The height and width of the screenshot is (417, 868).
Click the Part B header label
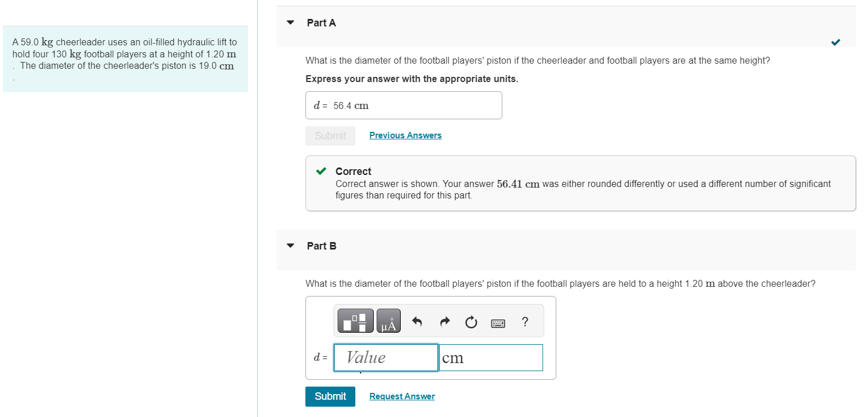point(321,246)
